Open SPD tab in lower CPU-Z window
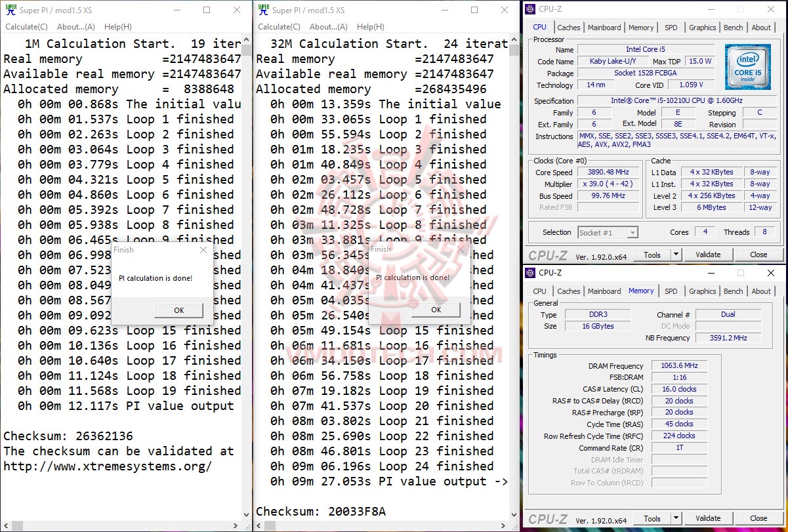788x532 pixels. click(x=671, y=291)
